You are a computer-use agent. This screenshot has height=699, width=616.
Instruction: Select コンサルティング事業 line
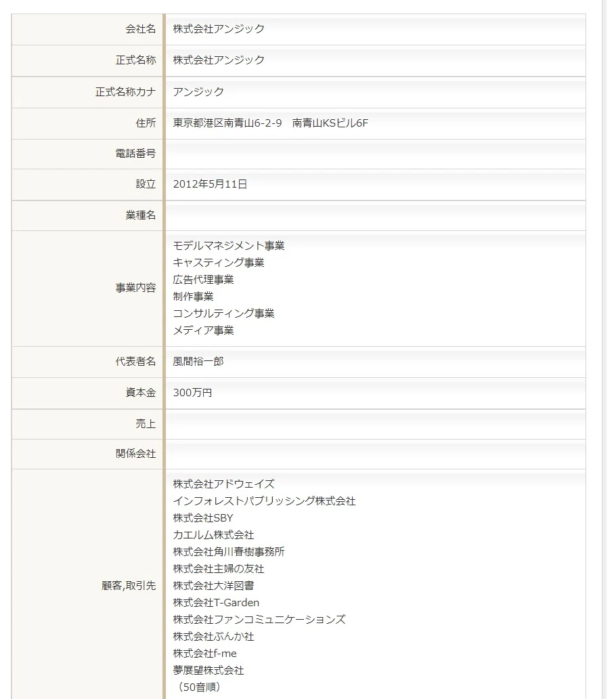click(223, 314)
